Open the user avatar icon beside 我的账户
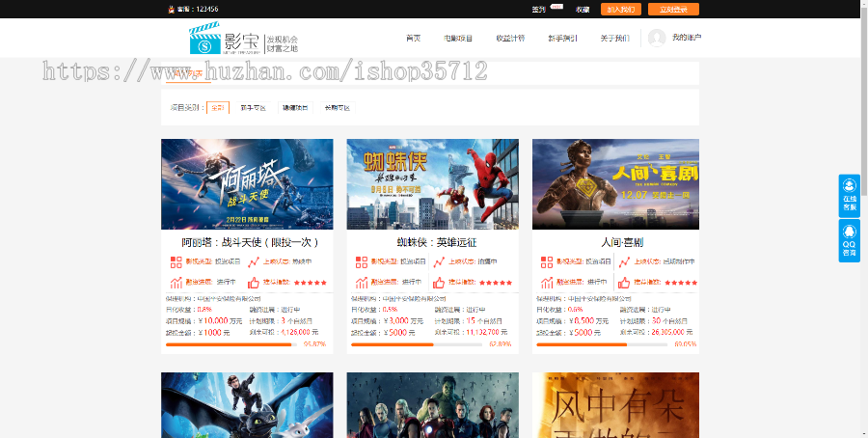The height and width of the screenshot is (438, 868). (x=657, y=38)
